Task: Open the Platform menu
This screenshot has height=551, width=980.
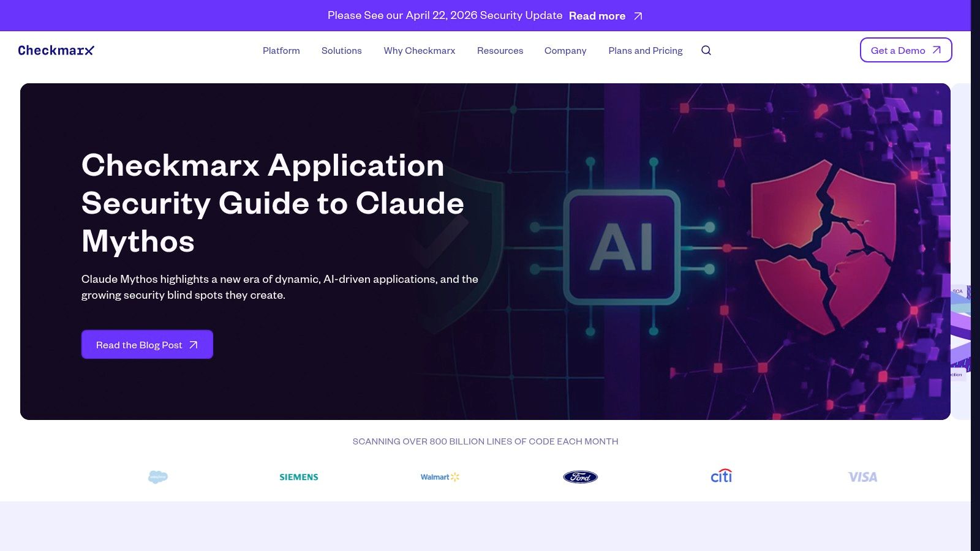Action: (x=281, y=50)
